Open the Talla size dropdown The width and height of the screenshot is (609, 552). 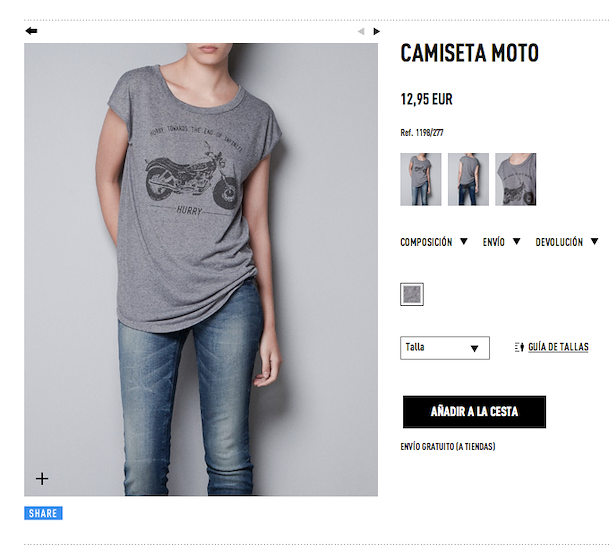click(x=445, y=348)
